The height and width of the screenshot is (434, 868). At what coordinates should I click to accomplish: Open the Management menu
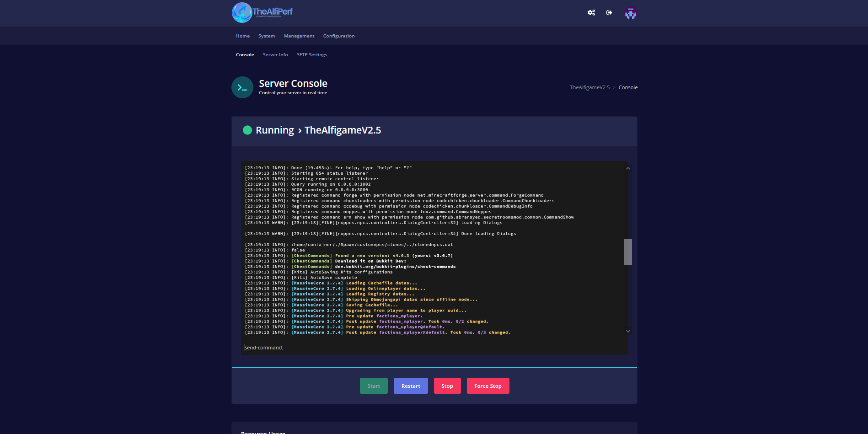299,36
